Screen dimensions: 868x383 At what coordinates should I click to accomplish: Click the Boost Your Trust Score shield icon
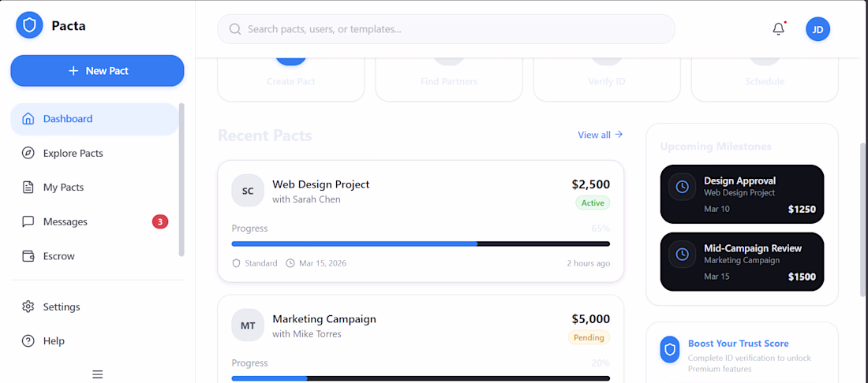coord(670,350)
